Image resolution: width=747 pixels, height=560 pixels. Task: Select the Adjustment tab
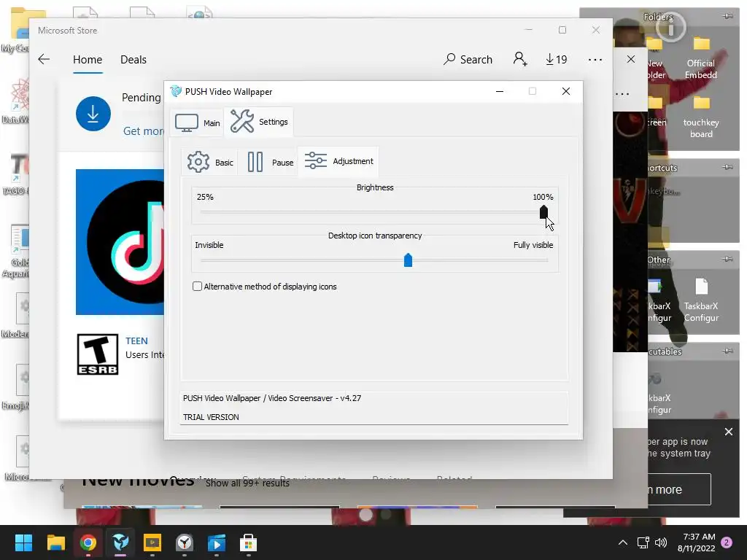(x=338, y=161)
